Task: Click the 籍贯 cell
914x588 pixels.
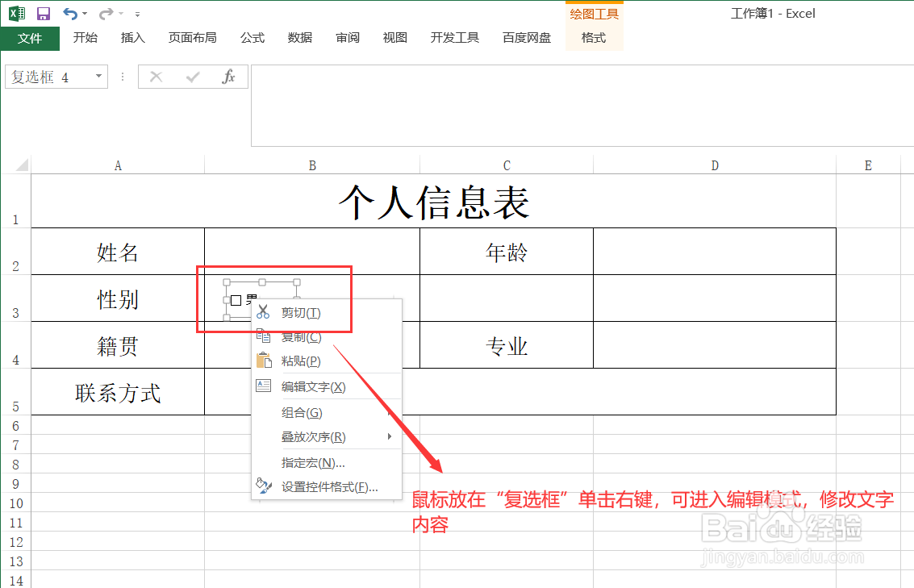Action: coord(118,345)
